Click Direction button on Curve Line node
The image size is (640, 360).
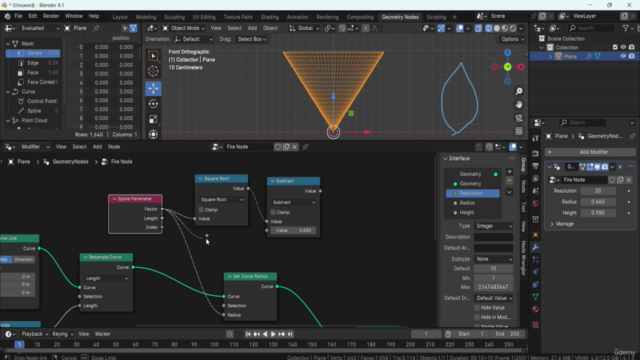point(24,260)
